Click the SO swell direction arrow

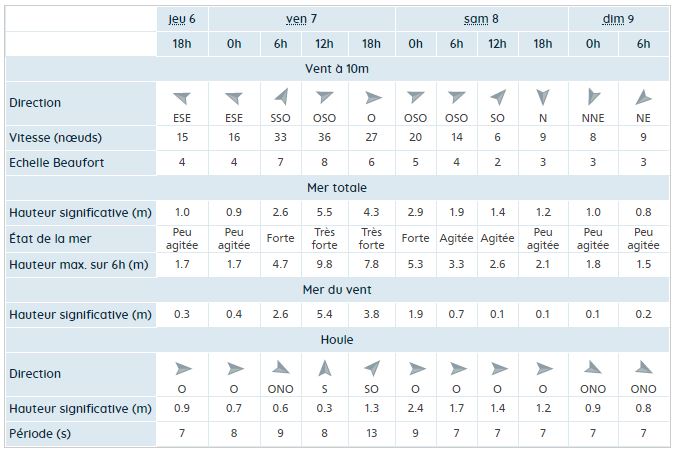coord(371,368)
